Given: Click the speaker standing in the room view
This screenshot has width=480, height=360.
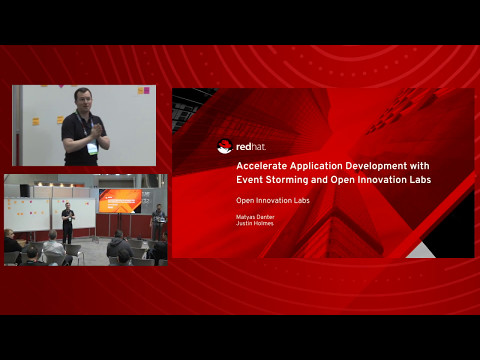Looking at the screenshot, I should (x=68, y=223).
